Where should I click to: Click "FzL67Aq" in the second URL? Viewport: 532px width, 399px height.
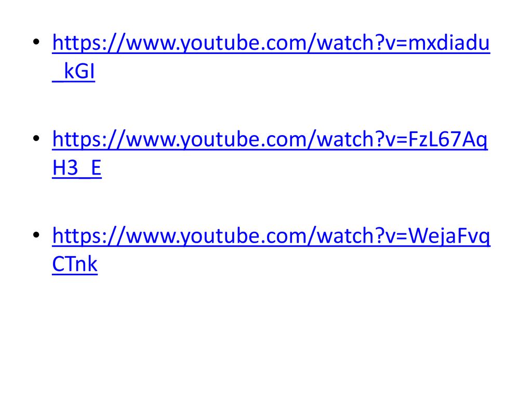pos(447,141)
